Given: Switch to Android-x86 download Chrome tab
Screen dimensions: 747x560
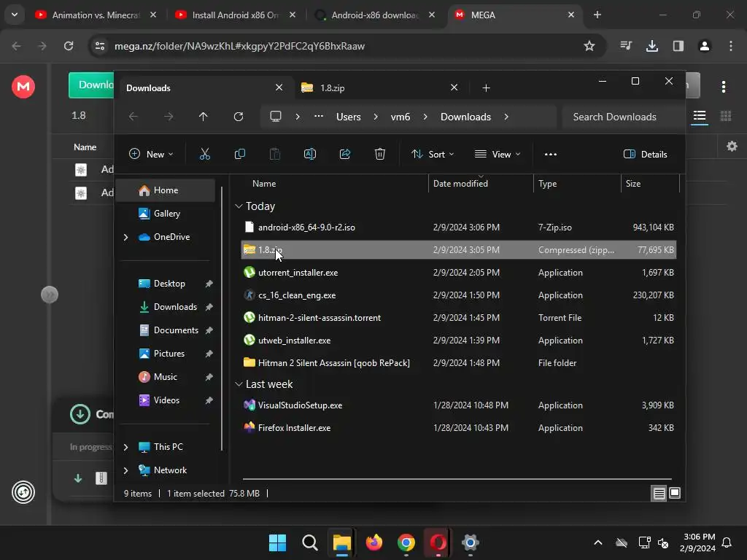Looking at the screenshot, I should (374, 15).
